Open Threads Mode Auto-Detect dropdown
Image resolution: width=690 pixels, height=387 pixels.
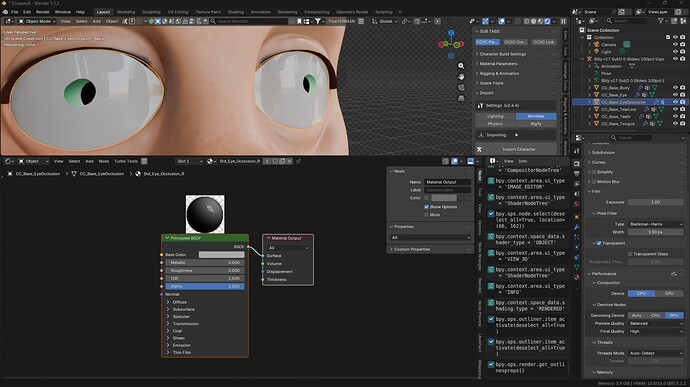coord(655,353)
